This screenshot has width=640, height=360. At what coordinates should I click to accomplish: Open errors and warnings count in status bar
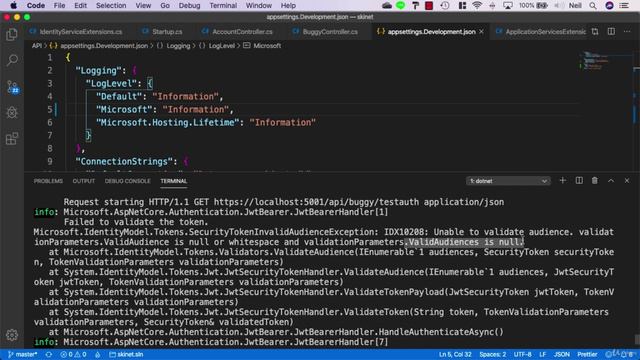click(x=73, y=354)
